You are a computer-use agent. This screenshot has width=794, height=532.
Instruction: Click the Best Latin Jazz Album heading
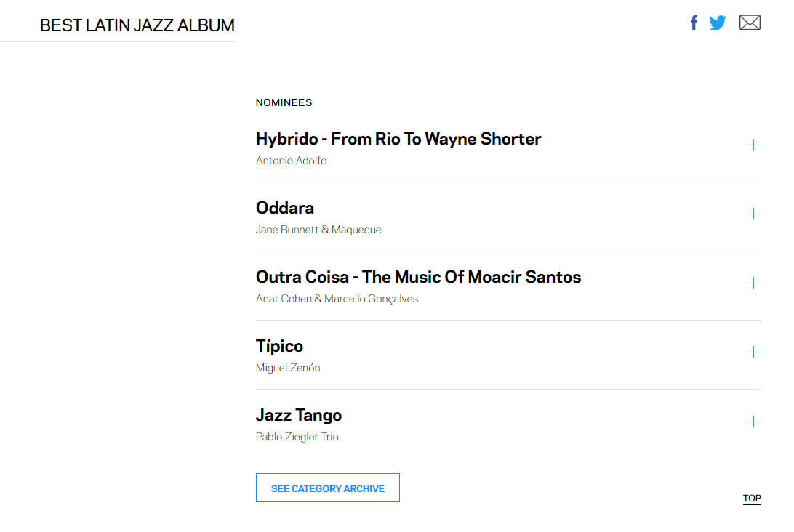tap(137, 25)
